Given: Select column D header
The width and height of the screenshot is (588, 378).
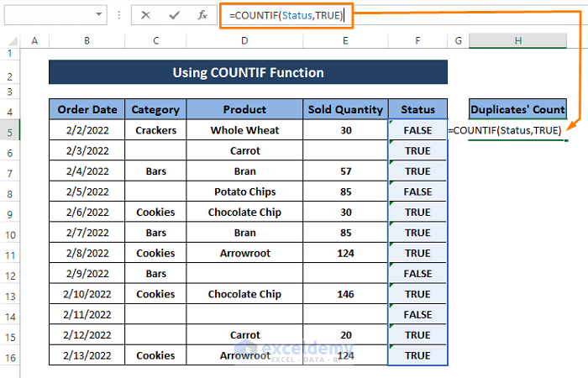Looking at the screenshot, I should (x=244, y=40).
